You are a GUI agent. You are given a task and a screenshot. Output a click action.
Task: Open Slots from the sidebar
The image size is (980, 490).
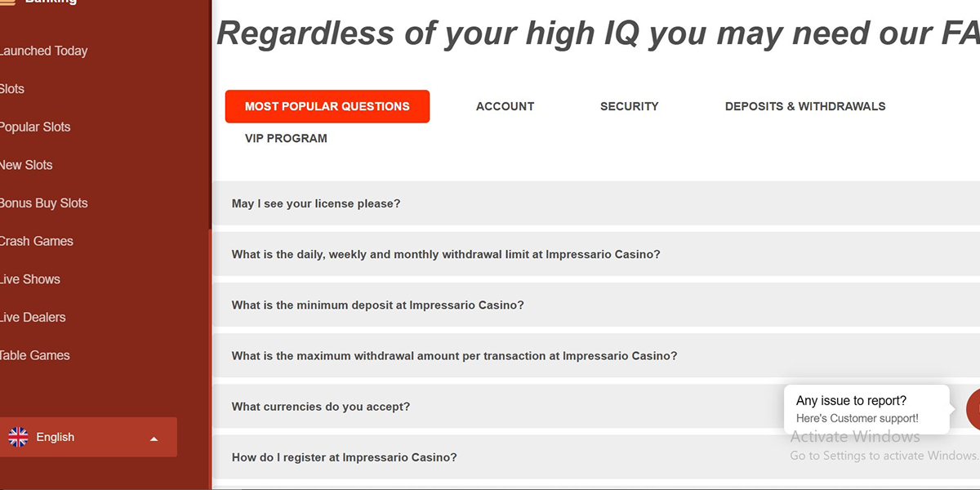[x=11, y=88]
